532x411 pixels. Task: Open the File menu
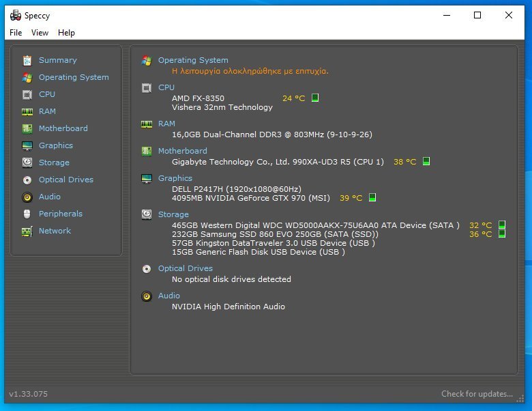16,33
